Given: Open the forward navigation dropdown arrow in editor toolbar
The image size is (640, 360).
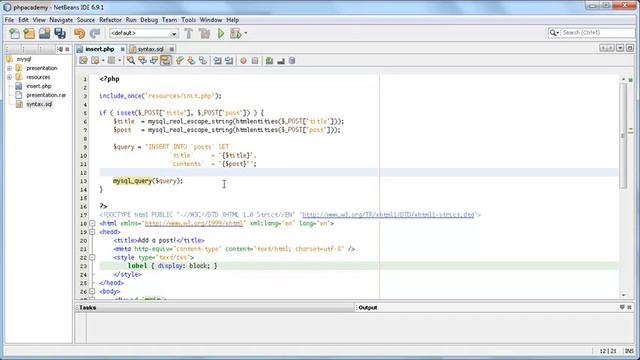Looking at the screenshot, I should (120, 61).
